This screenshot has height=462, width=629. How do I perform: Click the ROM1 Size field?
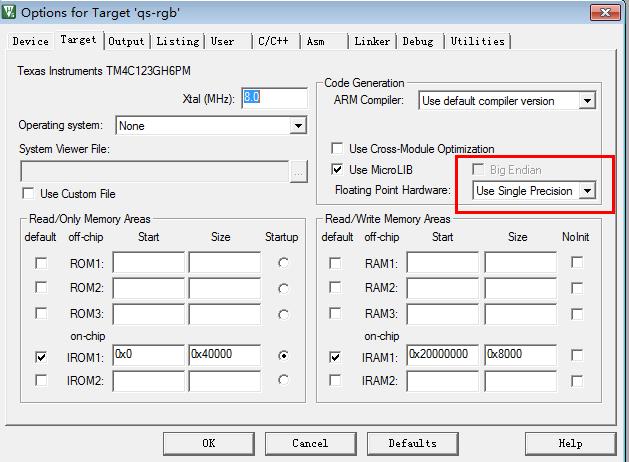tap(225, 262)
